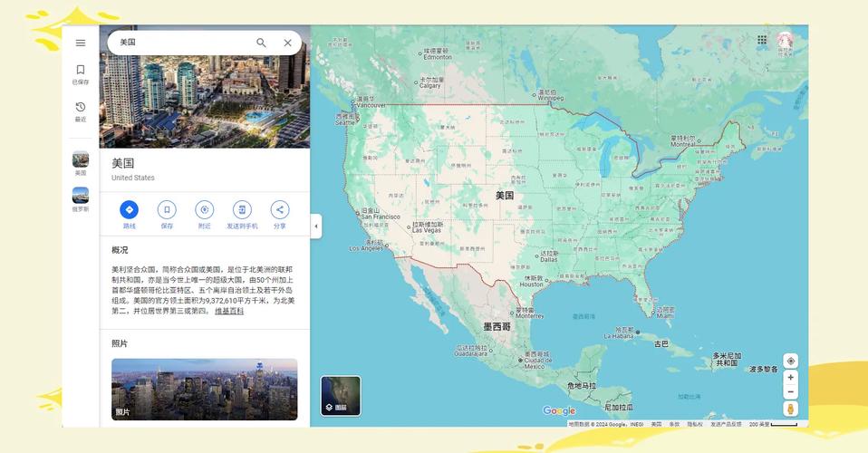The height and width of the screenshot is (453, 868).
Task: Click the 墨西哥 country label on map
Action: pos(497,327)
